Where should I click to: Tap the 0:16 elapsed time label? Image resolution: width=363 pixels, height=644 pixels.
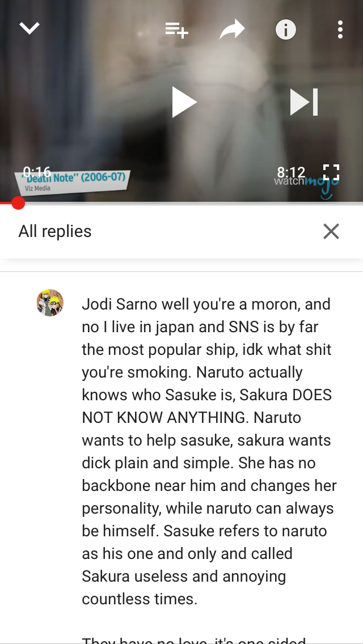pyautogui.click(x=37, y=172)
